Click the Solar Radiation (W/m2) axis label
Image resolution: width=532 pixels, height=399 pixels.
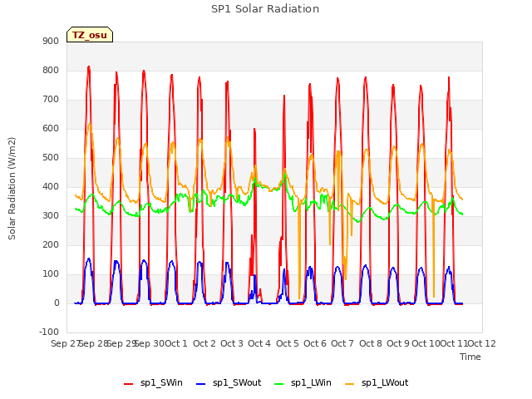(12, 189)
